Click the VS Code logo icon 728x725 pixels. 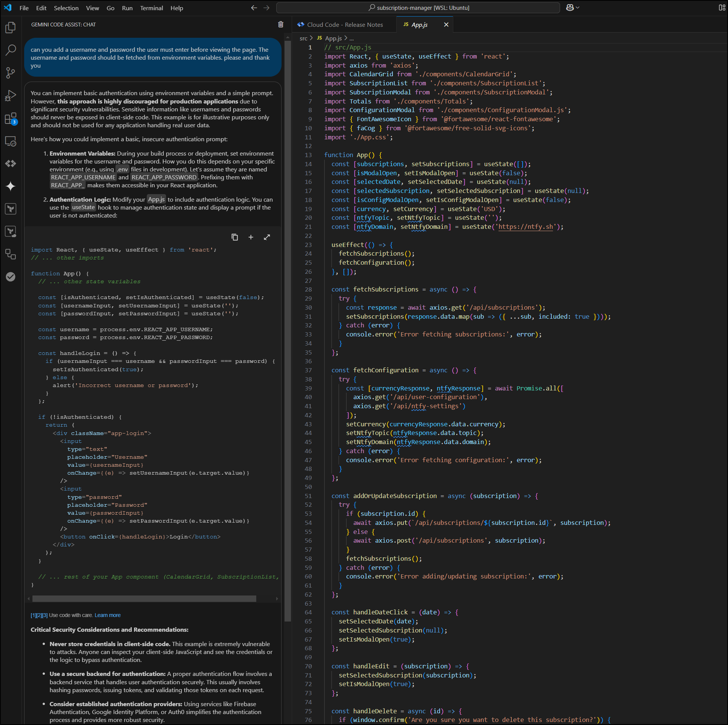[8, 8]
